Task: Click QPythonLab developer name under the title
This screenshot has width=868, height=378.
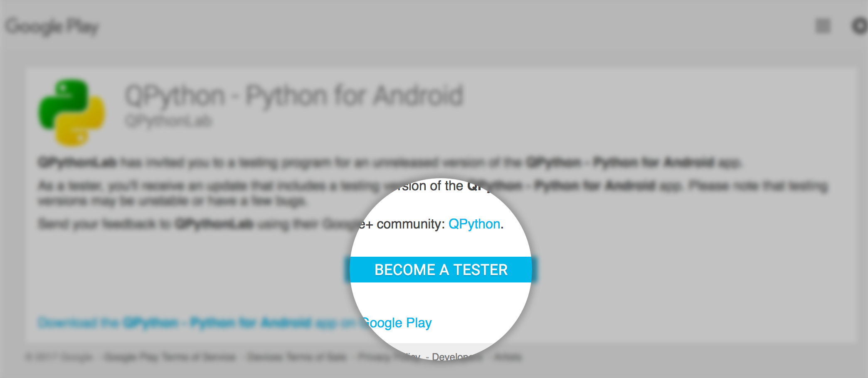Action: (168, 121)
